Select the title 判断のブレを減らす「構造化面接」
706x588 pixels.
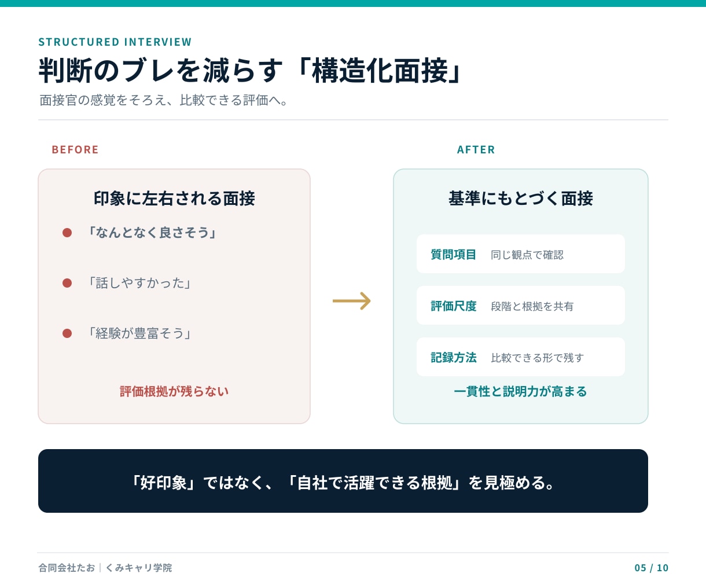(251, 71)
